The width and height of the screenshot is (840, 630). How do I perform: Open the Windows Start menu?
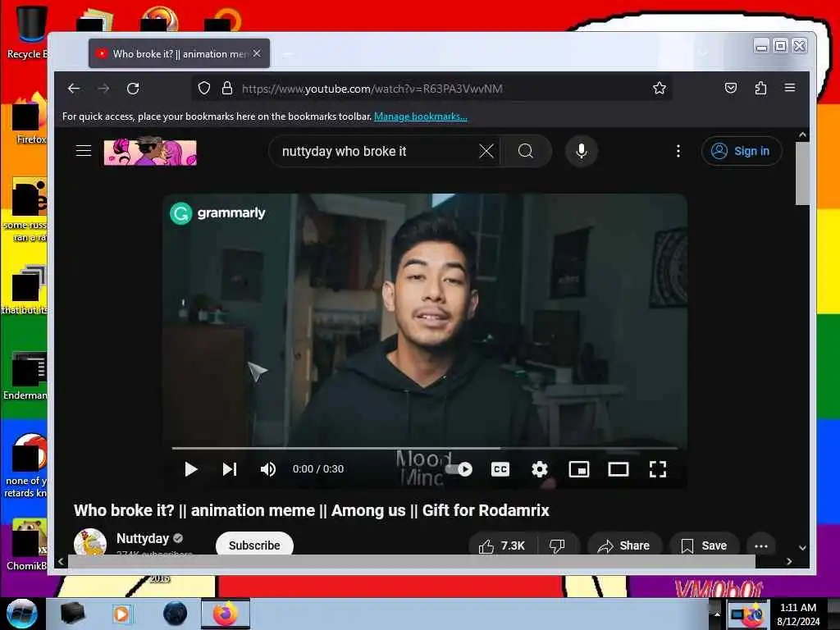pyautogui.click(x=21, y=614)
